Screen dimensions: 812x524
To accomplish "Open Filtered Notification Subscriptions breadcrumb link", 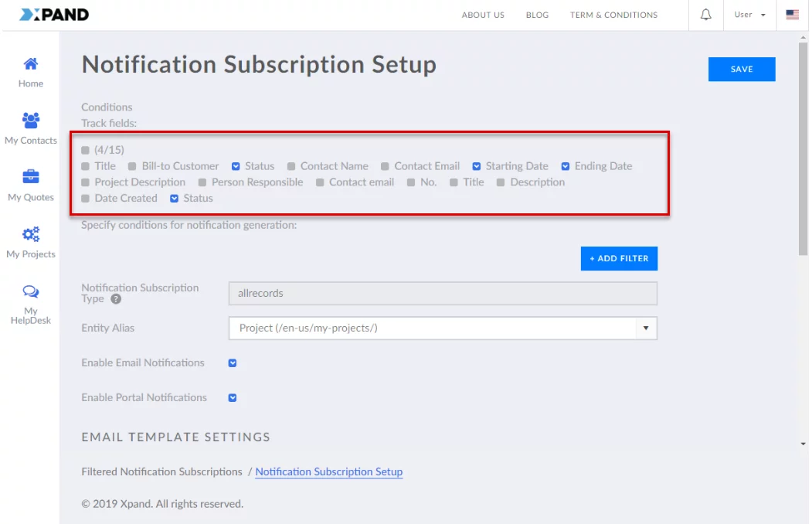I will tap(161, 471).
